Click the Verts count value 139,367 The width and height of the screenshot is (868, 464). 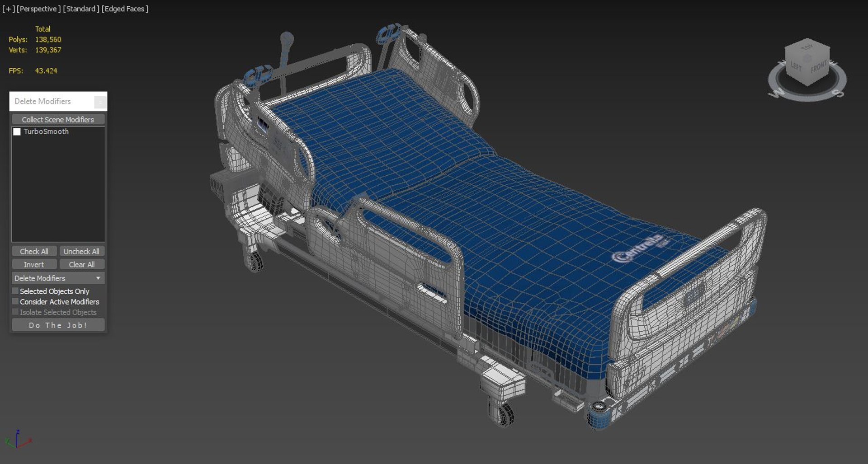[48, 50]
